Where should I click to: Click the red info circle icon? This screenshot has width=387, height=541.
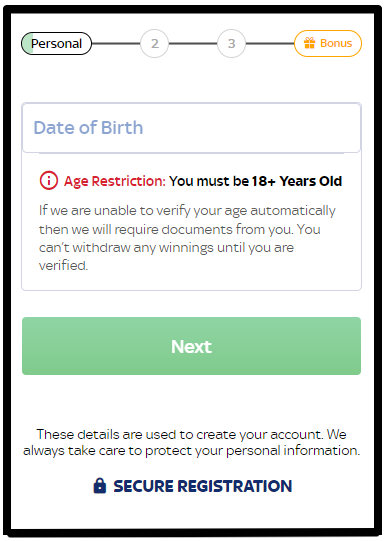[49, 180]
